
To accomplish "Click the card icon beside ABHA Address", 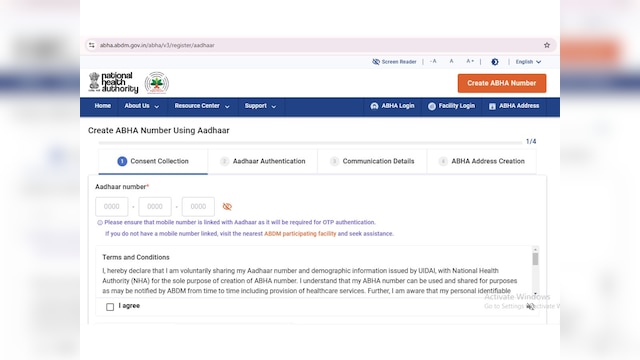I will tap(492, 106).
